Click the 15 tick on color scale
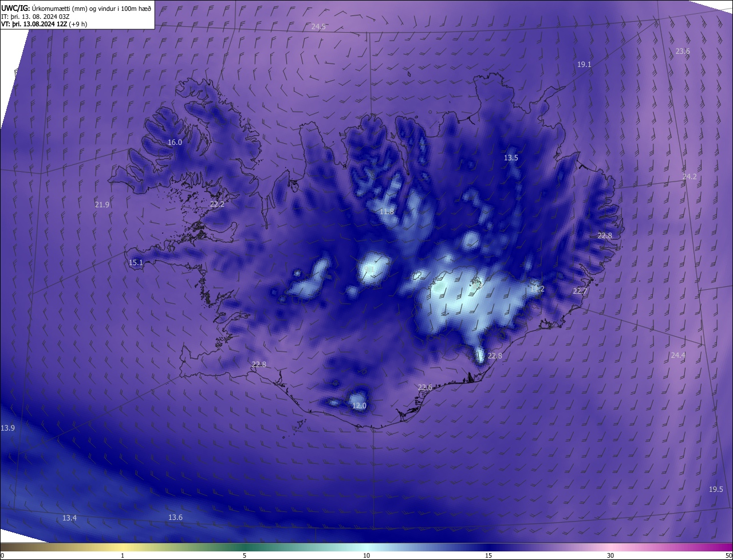Image resolution: width=733 pixels, height=560 pixels. (488, 556)
